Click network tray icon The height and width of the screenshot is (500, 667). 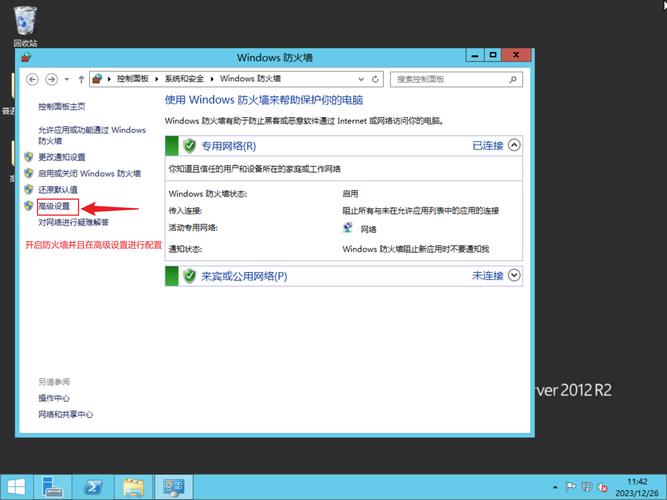point(587,487)
